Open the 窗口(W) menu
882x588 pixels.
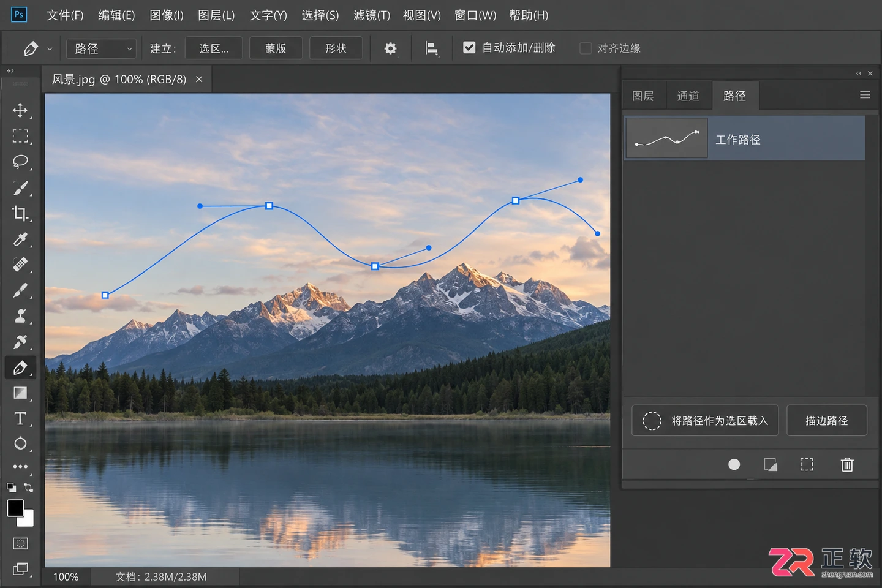(x=475, y=15)
